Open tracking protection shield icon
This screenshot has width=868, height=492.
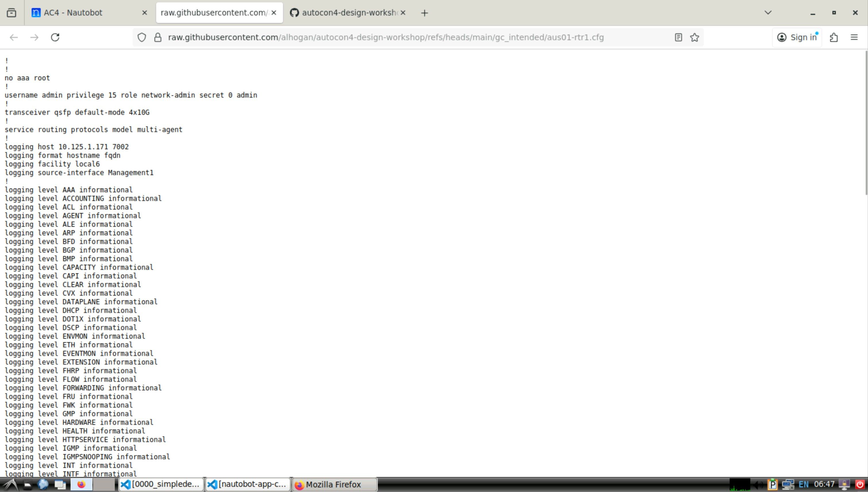142,37
